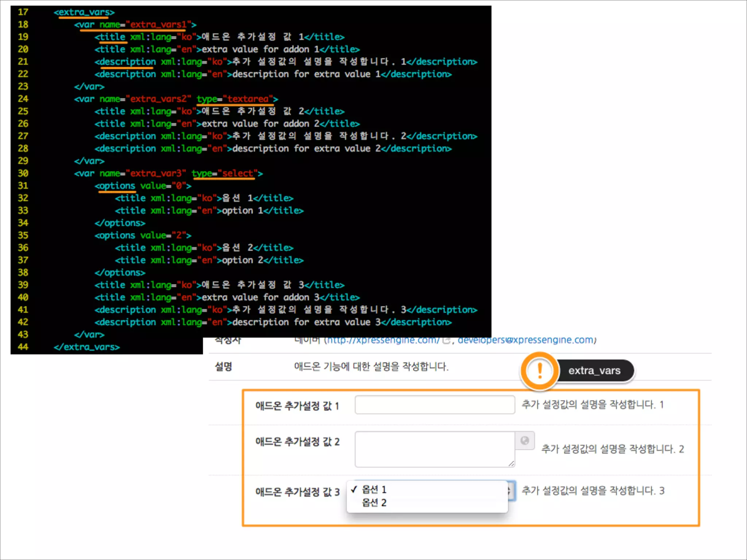Click the select box arrow for 값 3
The width and height of the screenshot is (747, 560).
coord(511,491)
